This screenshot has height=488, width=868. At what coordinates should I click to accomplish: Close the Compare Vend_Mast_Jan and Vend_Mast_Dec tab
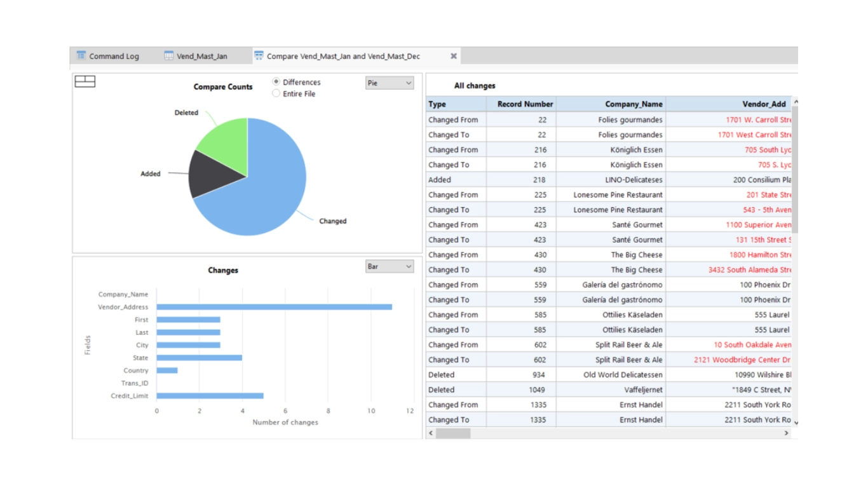pyautogui.click(x=454, y=56)
